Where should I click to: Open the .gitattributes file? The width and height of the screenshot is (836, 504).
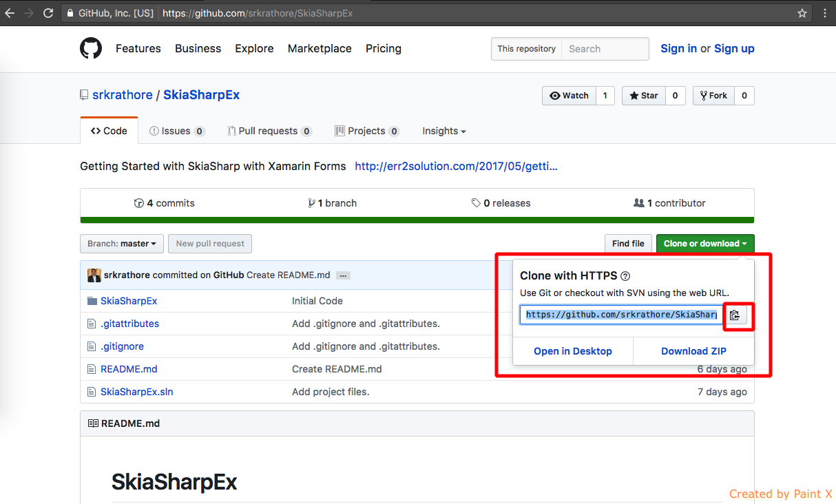(129, 324)
